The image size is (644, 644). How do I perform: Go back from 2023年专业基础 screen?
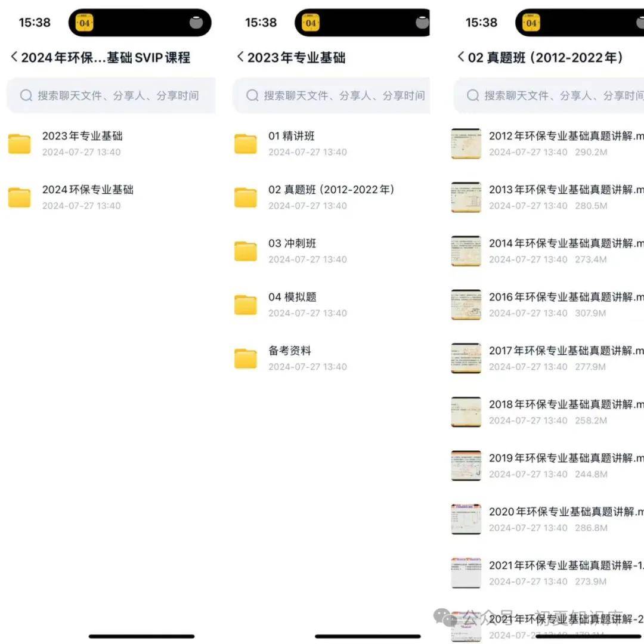click(240, 57)
